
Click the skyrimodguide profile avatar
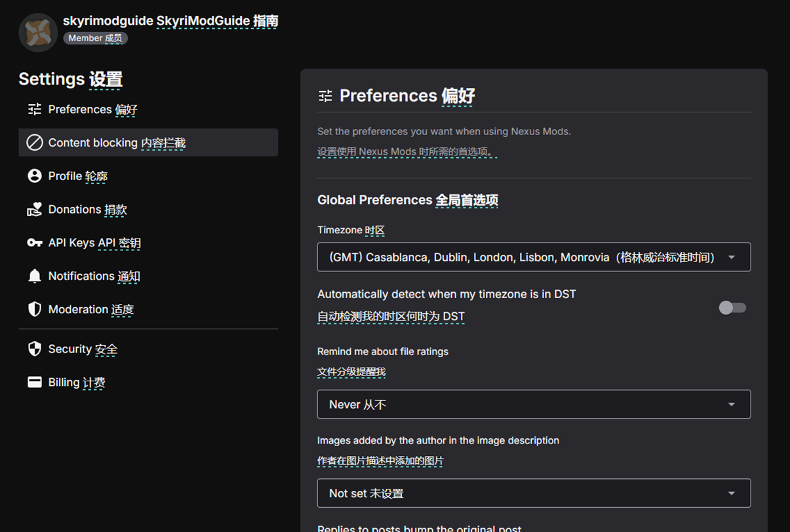[x=37, y=31]
